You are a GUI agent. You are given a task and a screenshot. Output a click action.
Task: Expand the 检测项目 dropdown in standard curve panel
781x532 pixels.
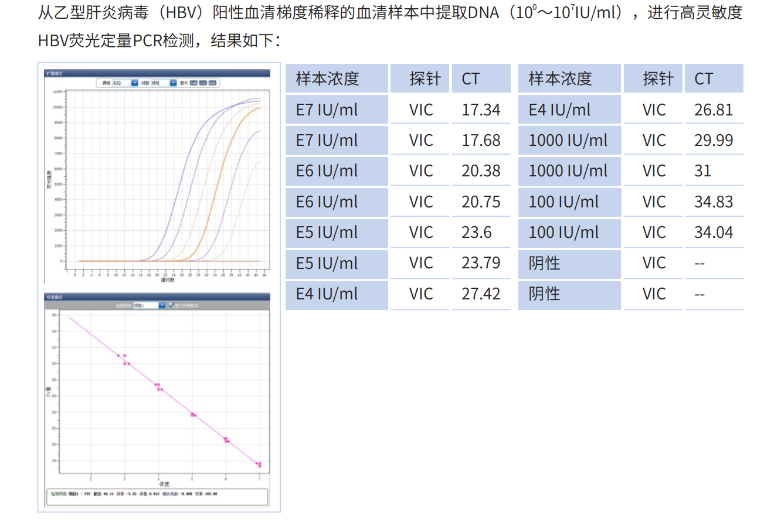click(162, 305)
